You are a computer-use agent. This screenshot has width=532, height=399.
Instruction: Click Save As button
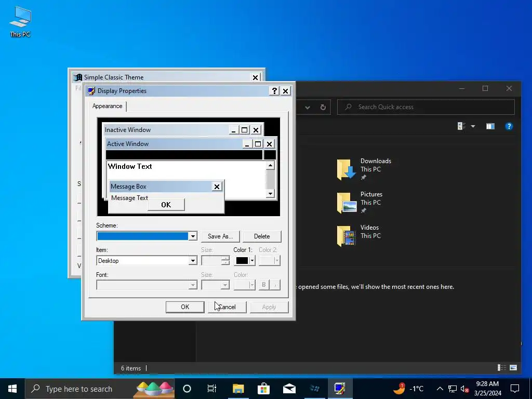click(220, 236)
